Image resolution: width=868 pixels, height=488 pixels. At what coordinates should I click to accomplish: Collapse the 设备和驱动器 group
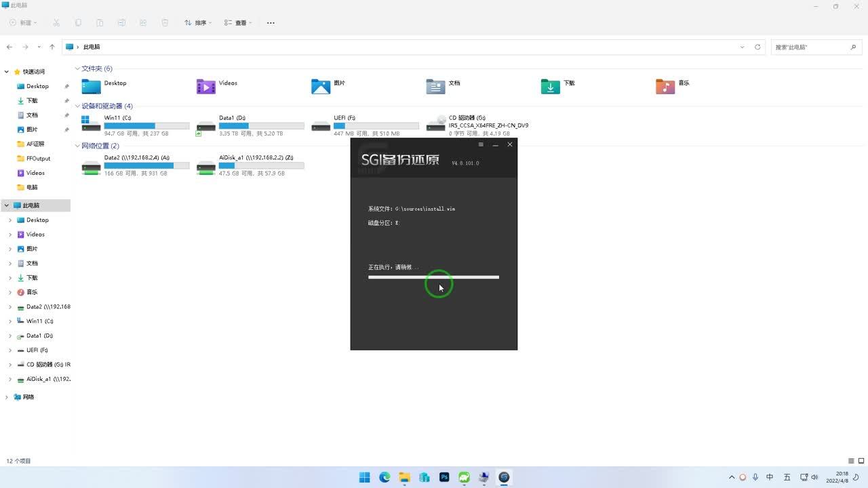pyautogui.click(x=77, y=106)
